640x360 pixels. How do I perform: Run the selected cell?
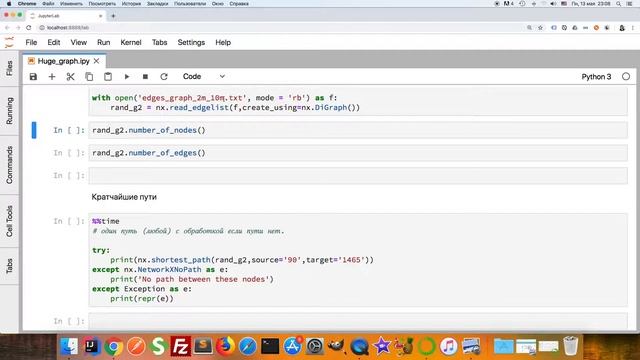pos(127,77)
